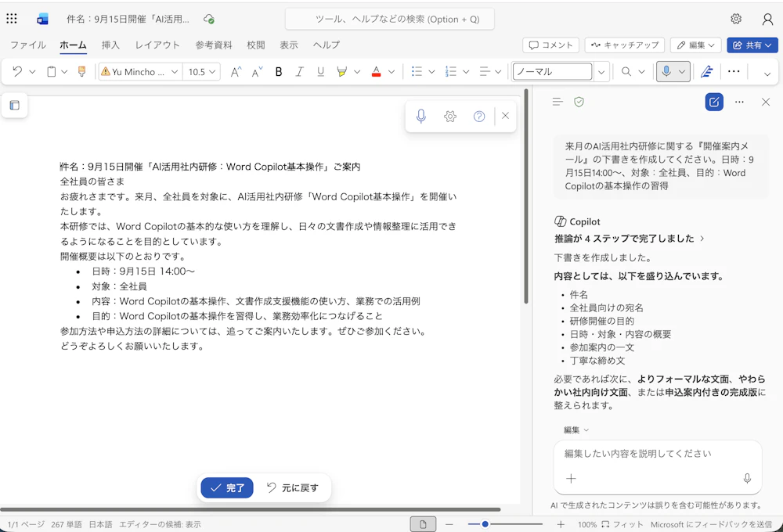Expand font color dropdown arrow
The height and width of the screenshot is (532, 783).
point(391,72)
